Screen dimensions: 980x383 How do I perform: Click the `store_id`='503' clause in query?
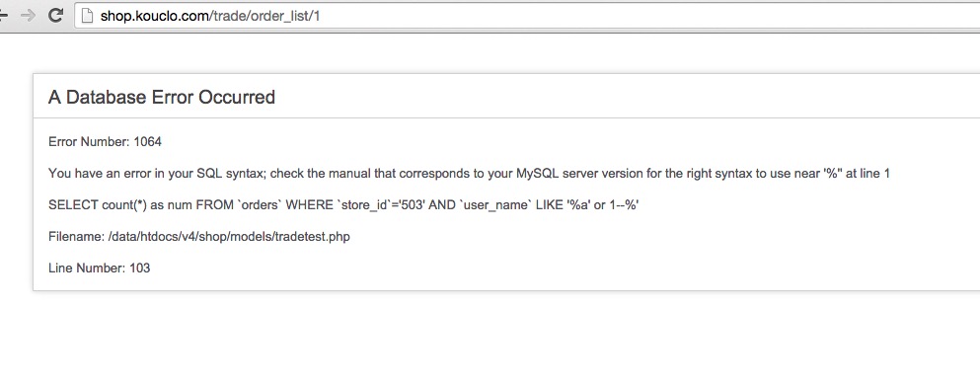click(383, 205)
